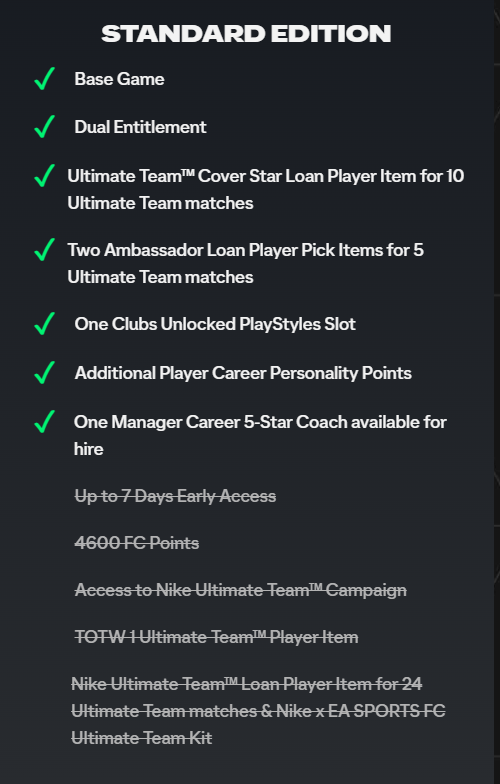The image size is (500, 784).
Task: Click the struck-out 7 Days Early Access text
Action: click(175, 496)
